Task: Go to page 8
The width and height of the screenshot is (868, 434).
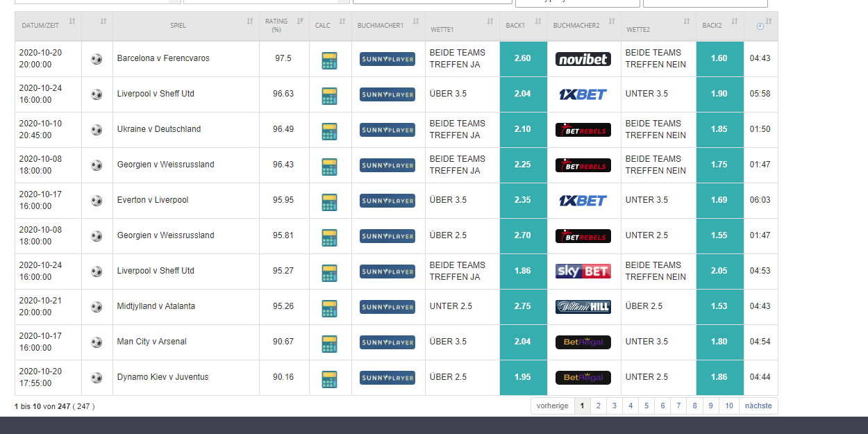Action: pos(694,406)
